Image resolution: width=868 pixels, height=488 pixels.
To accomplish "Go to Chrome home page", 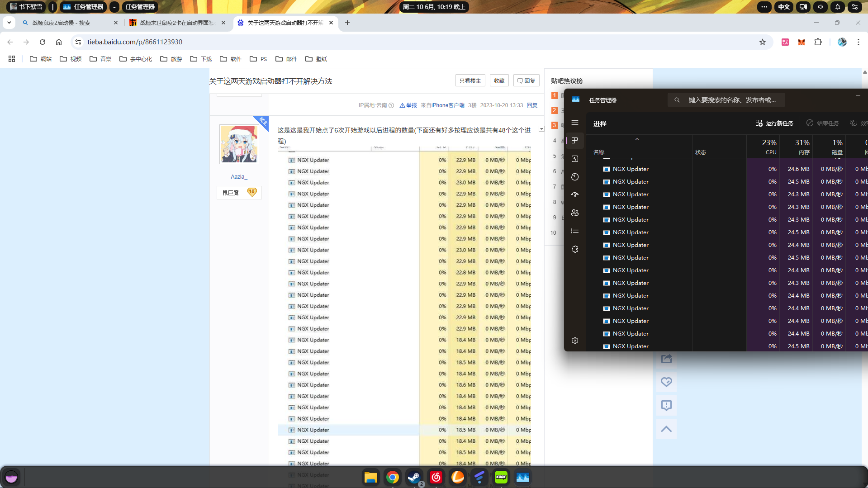I will (59, 42).
